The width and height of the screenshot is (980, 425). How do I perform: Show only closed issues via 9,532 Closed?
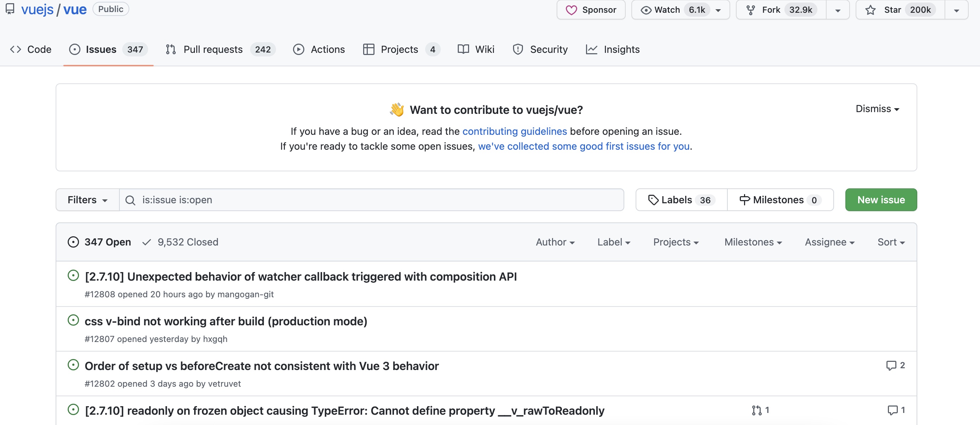(188, 242)
